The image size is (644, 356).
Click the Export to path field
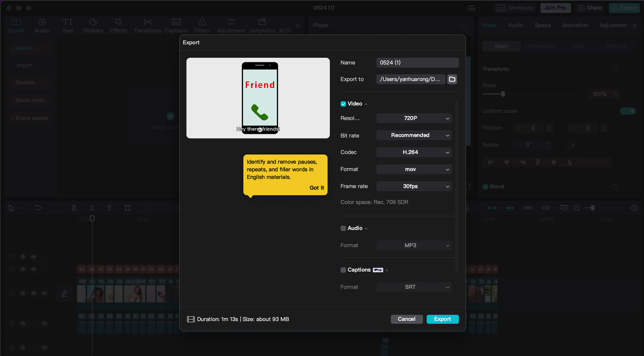click(411, 79)
